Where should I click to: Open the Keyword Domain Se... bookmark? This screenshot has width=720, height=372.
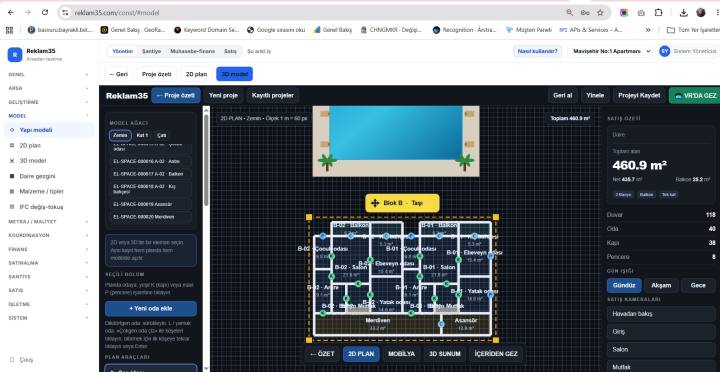pos(207,30)
